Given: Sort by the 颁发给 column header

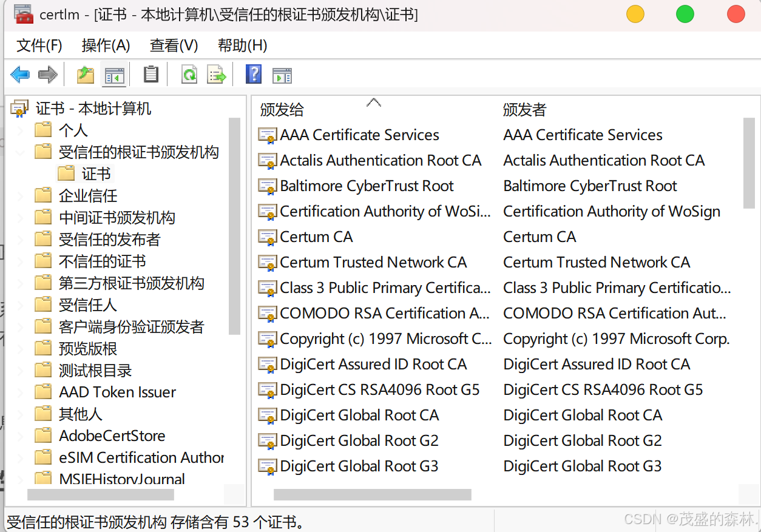Looking at the screenshot, I should pos(282,110).
